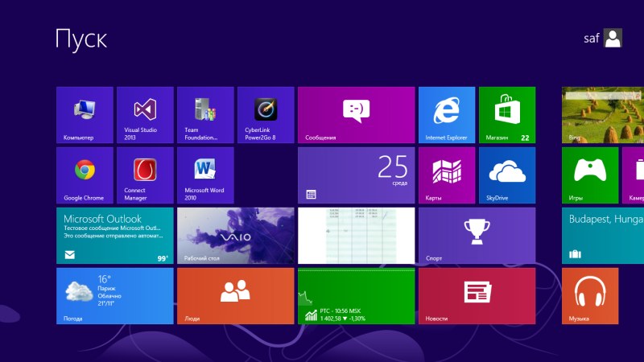Image resolution: width=644 pixels, height=362 pixels.
Task: Launch Internet Explorer tile
Action: click(446, 115)
